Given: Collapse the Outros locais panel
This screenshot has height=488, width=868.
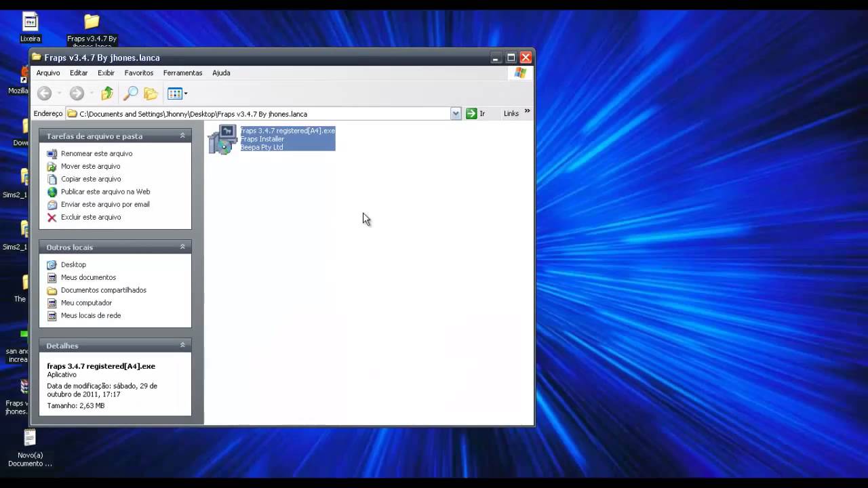Looking at the screenshot, I should click(x=182, y=247).
